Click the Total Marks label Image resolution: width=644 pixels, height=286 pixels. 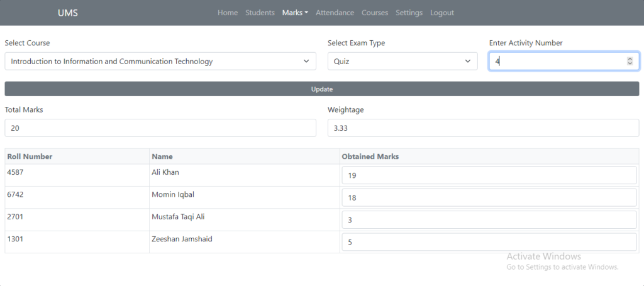click(24, 110)
